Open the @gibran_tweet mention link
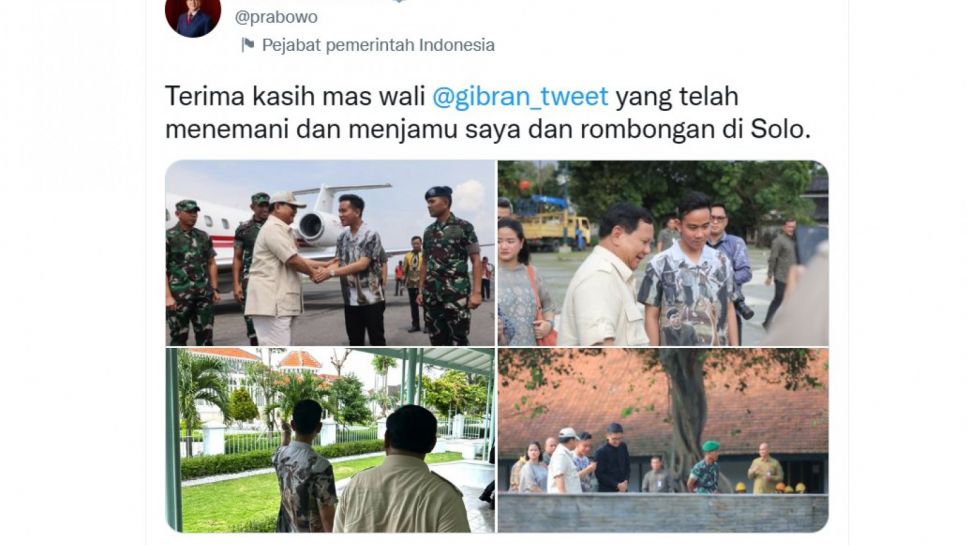 coord(520,97)
